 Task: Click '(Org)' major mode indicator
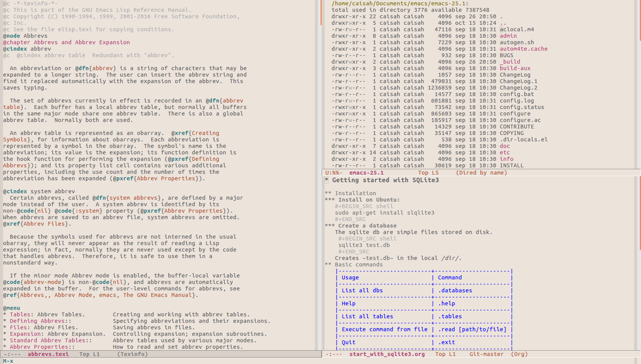click(x=519, y=354)
